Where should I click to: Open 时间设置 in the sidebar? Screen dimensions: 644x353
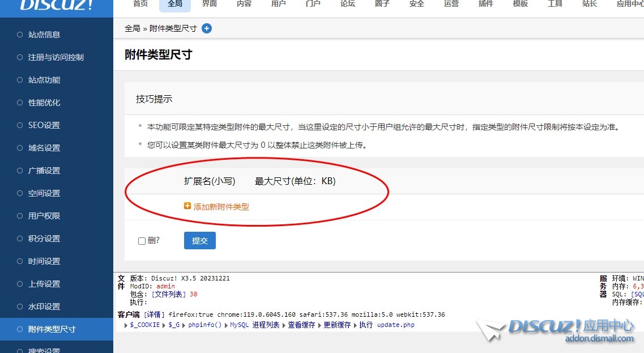[44, 261]
